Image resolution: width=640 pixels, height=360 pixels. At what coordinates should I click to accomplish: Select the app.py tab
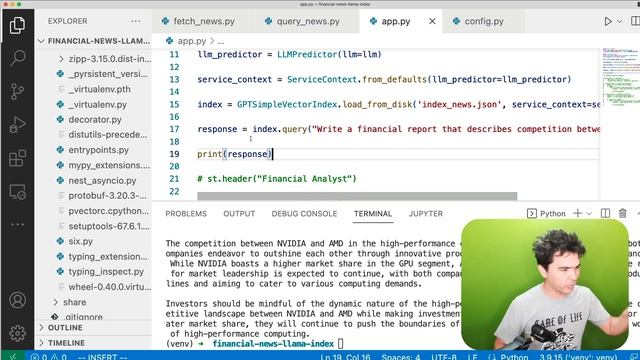(x=396, y=21)
